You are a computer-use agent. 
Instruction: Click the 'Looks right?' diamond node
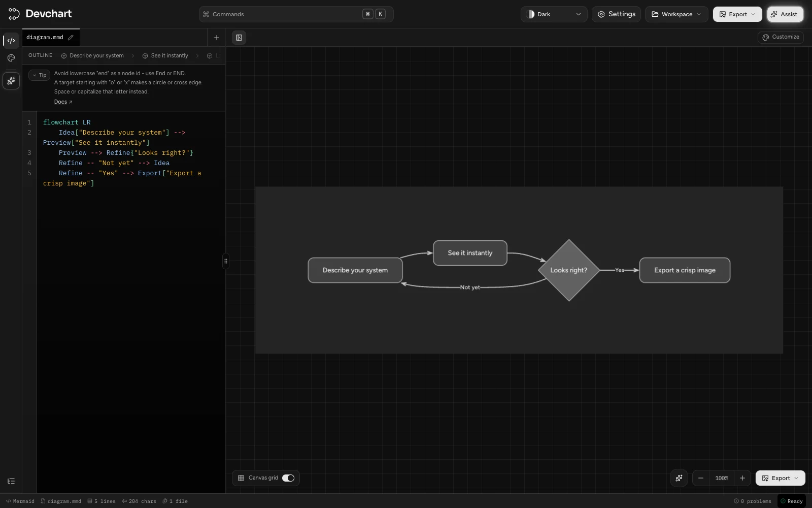[568, 270]
